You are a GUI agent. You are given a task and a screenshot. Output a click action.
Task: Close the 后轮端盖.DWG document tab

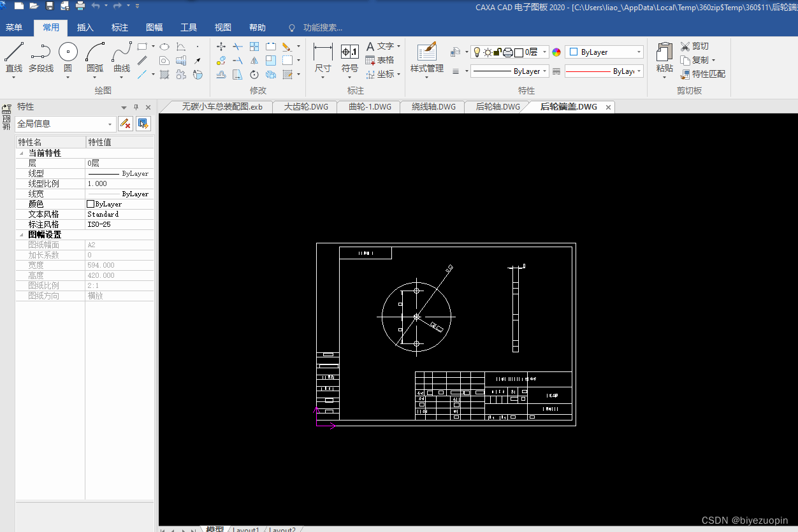click(608, 107)
